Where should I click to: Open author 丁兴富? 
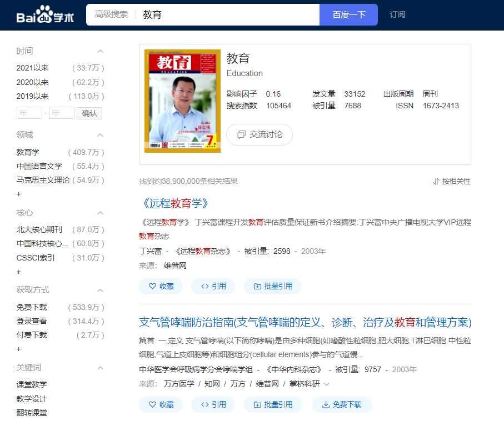pyautogui.click(x=151, y=251)
